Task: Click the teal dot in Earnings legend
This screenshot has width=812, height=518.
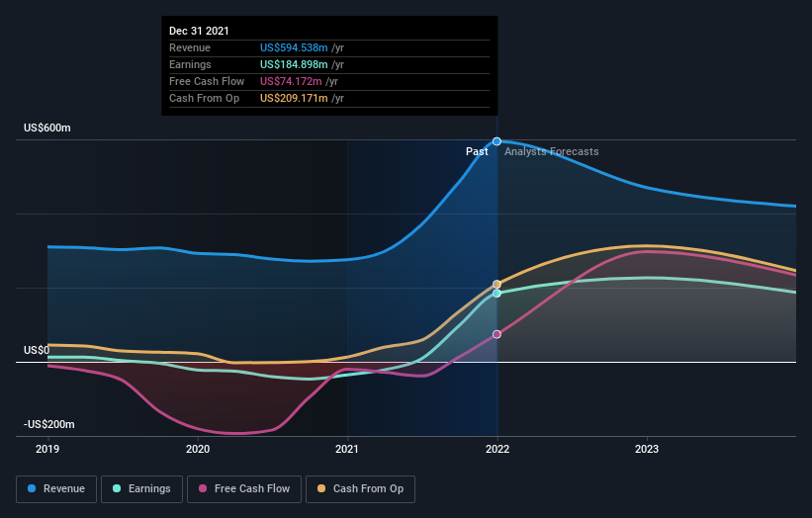Action: 117,488
